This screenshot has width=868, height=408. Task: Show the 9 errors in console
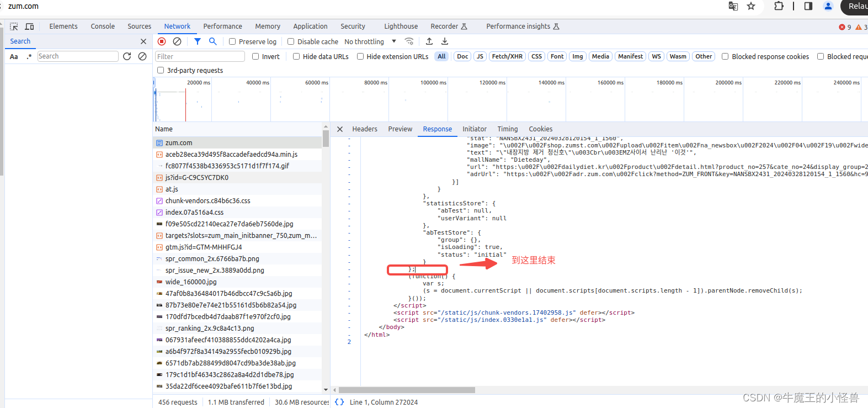click(845, 27)
